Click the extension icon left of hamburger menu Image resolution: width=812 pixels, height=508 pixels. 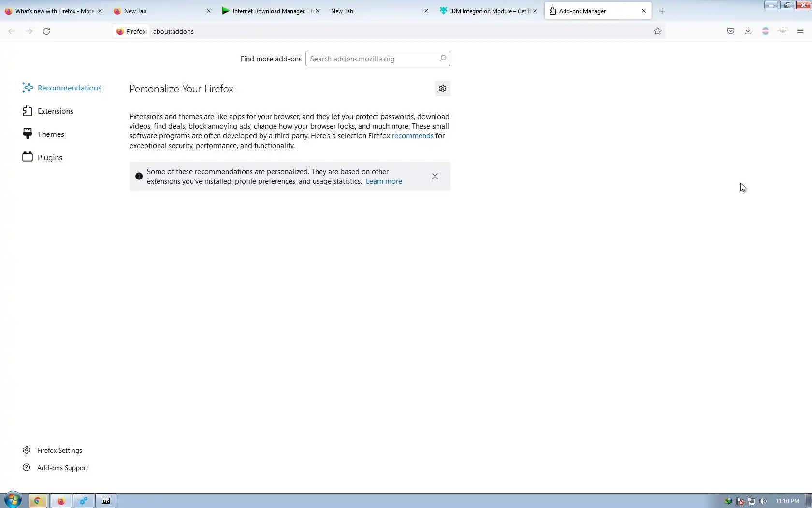(783, 31)
